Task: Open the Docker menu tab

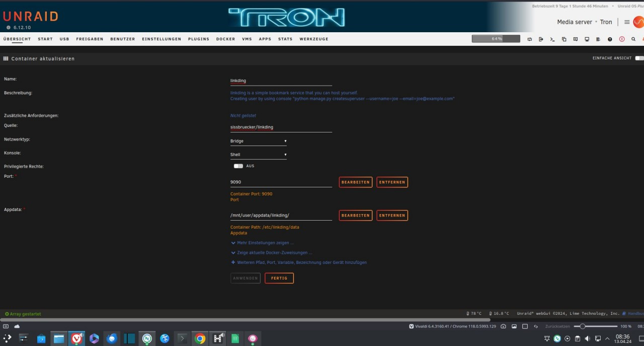Action: (225, 39)
